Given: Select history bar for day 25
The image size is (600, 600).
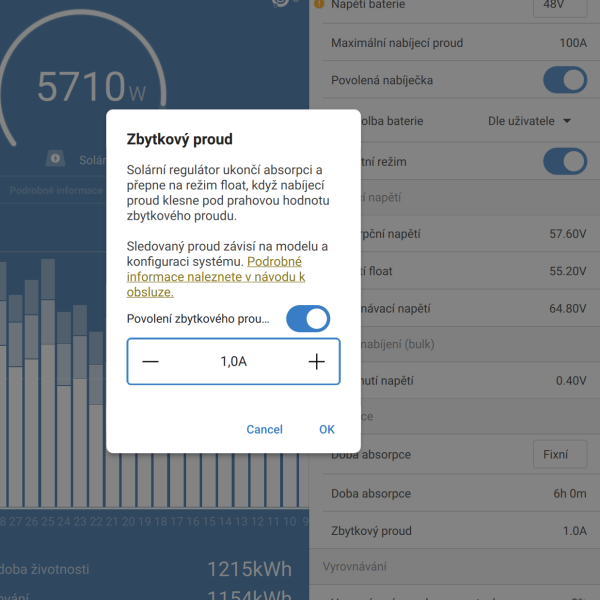Looking at the screenshot, I should point(48,383).
